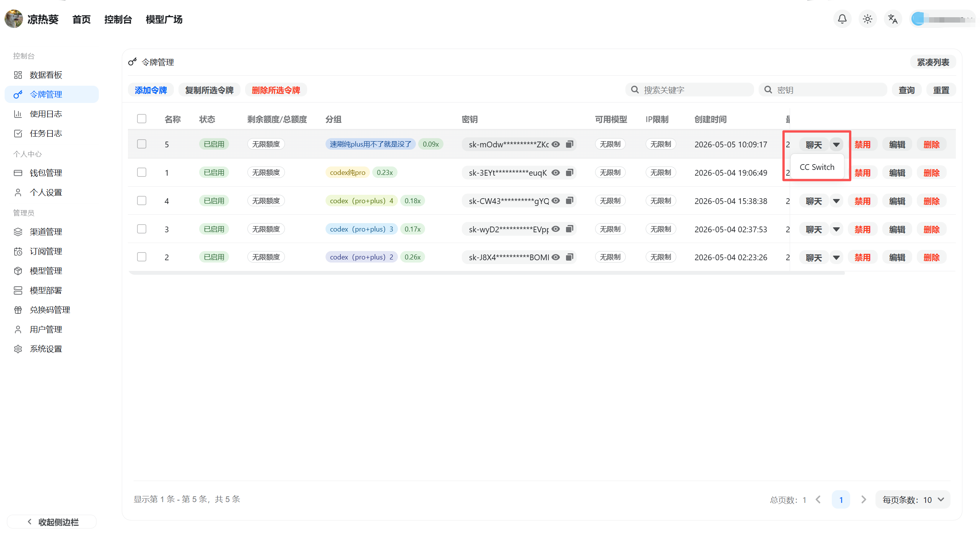Switch to 紧凑列表 view

coord(933,62)
